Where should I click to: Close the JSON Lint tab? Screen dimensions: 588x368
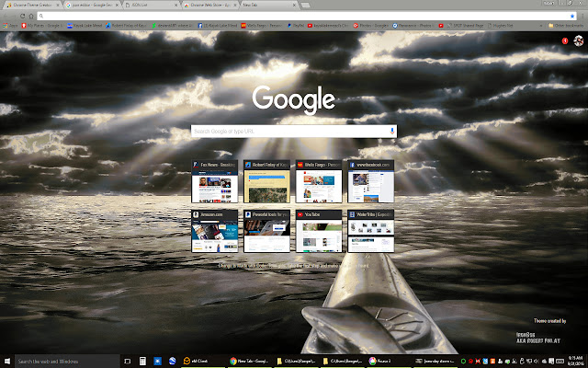click(x=175, y=5)
